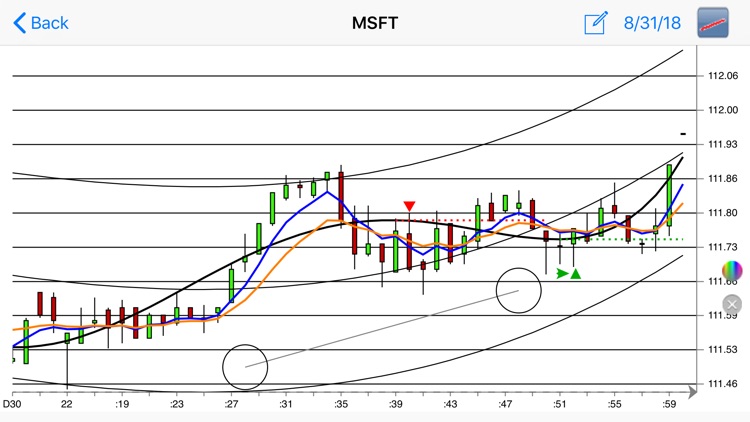This screenshot has width=750, height=422.
Task: Open the edit note pencil icon
Action: click(596, 23)
